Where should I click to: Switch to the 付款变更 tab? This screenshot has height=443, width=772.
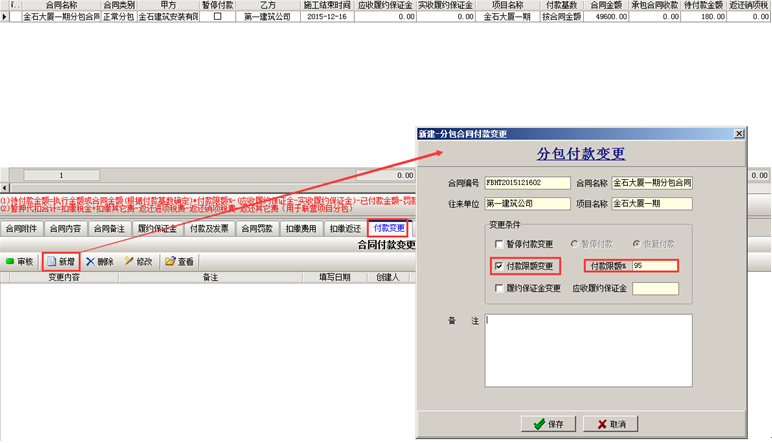pos(388,228)
